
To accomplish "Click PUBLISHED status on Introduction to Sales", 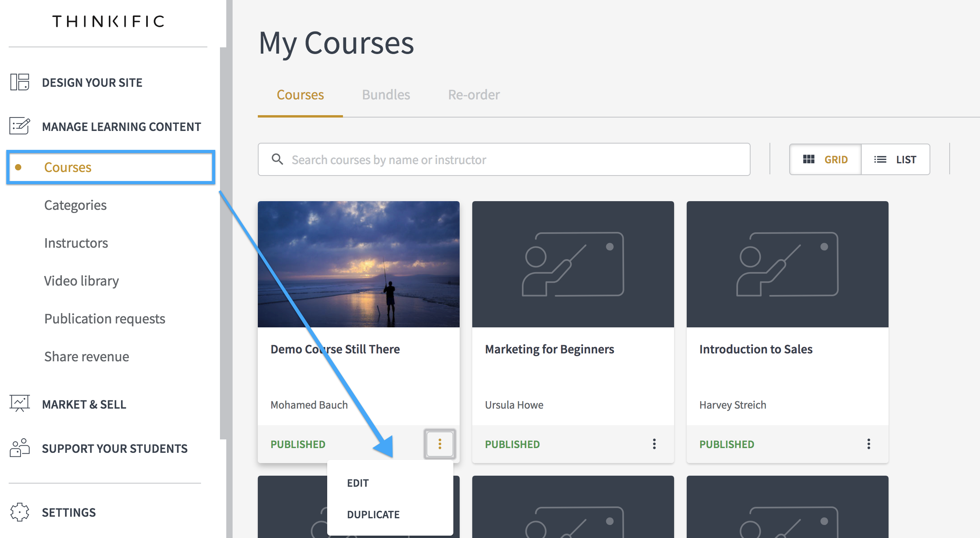I will point(727,444).
